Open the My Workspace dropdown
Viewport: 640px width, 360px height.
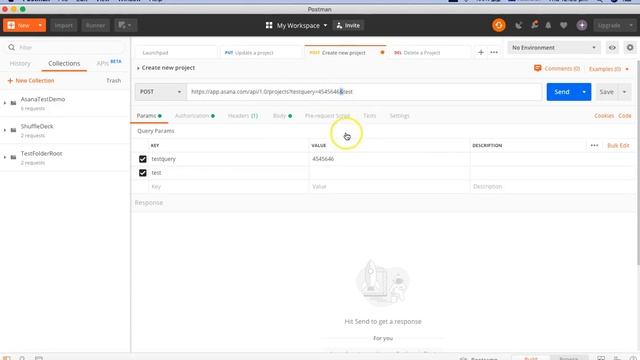tap(297, 25)
